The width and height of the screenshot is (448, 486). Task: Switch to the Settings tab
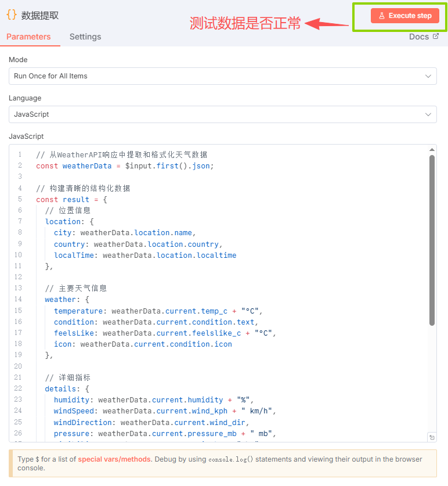[x=85, y=37]
